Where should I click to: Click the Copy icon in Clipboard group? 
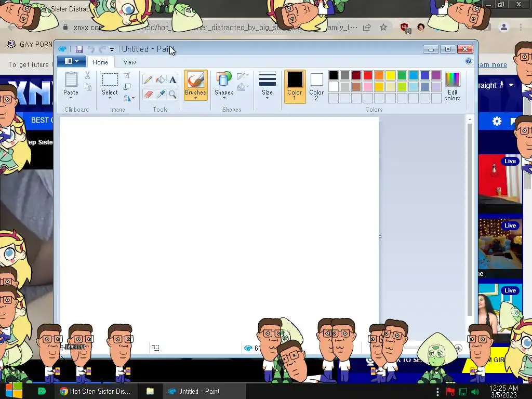tap(87, 87)
